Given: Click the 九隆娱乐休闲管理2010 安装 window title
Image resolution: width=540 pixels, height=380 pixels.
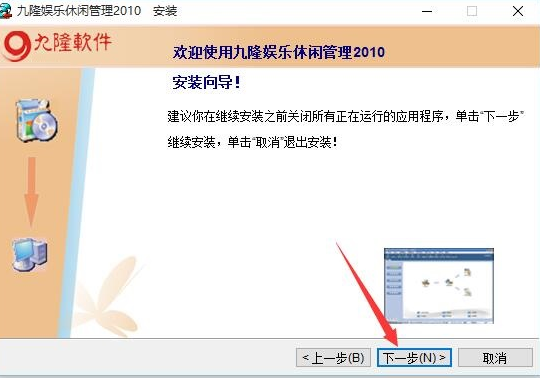Looking at the screenshot, I should [x=97, y=11].
